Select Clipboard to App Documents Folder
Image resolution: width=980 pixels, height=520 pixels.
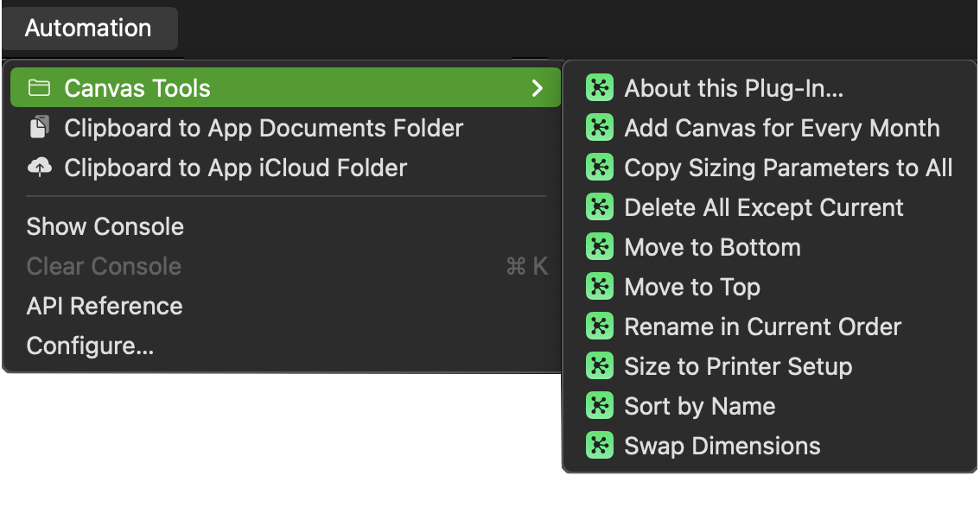point(264,128)
